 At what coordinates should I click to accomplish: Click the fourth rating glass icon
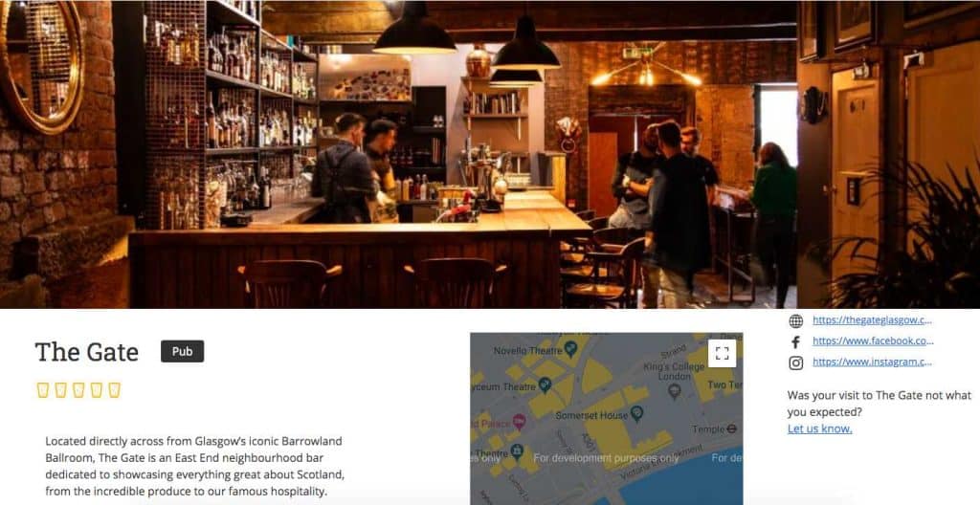(x=97, y=390)
